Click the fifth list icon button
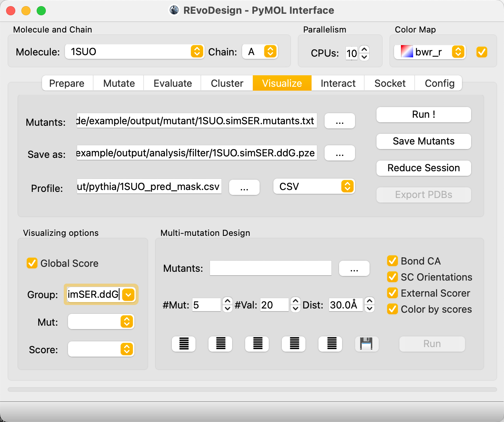This screenshot has height=422, width=504. pos(330,344)
